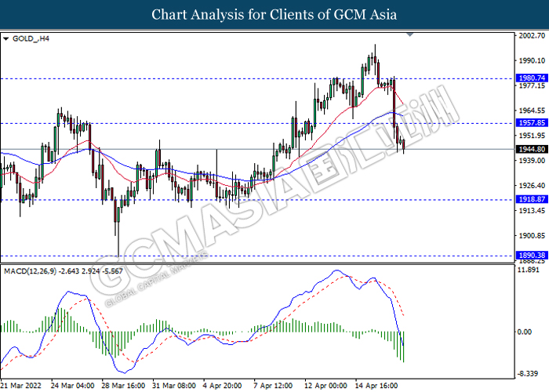Click the MACD(12,26,9) indicator label
Screen dimensions: 549x392
(64, 271)
